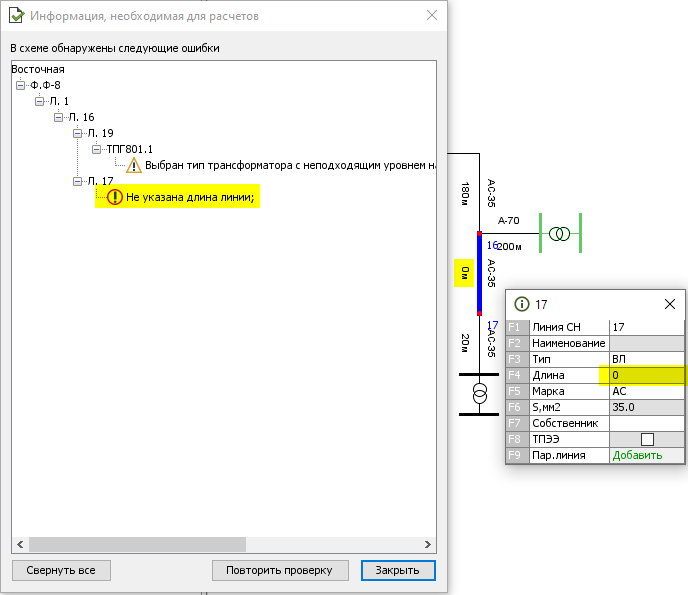Screen dimensions: 688x595
Task: Collapse the Л. 17 tree node
Action: pos(78,181)
